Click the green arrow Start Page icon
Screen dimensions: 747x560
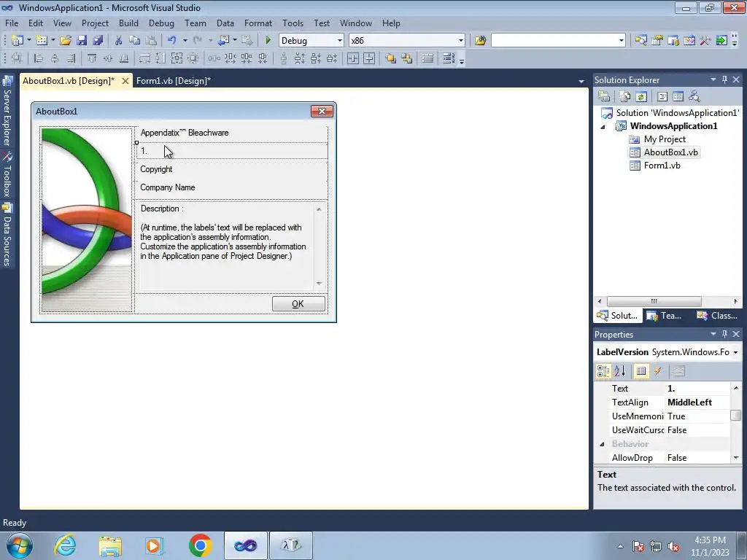point(721,41)
